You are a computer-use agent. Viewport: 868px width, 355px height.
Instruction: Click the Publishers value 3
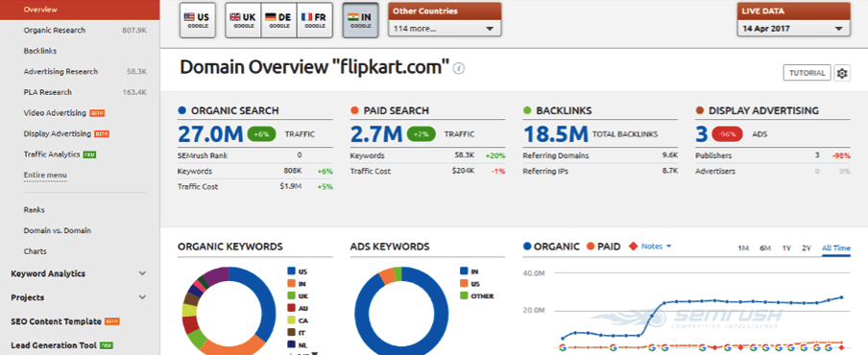tap(817, 156)
